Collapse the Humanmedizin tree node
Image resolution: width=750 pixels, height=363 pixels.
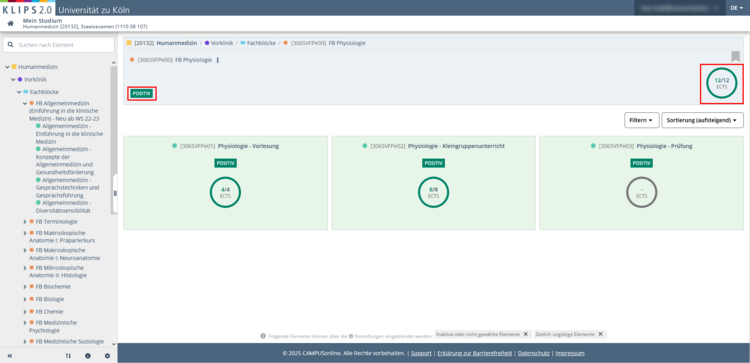(7, 67)
